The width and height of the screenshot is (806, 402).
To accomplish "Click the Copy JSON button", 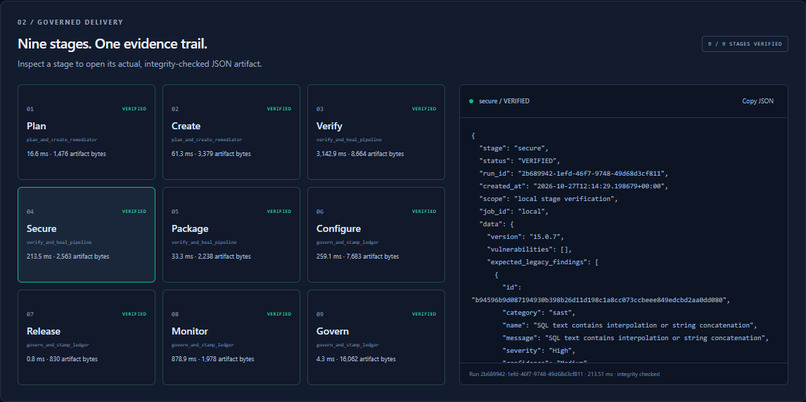I will click(x=757, y=101).
